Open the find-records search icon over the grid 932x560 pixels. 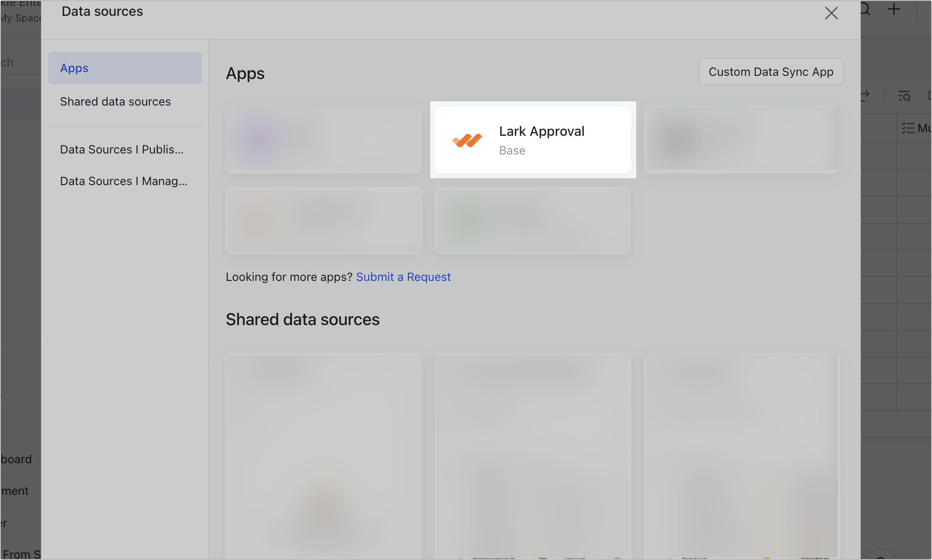click(x=905, y=96)
